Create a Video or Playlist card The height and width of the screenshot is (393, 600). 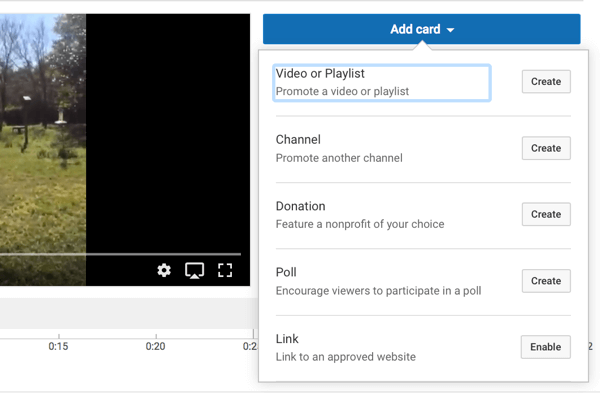(x=546, y=82)
